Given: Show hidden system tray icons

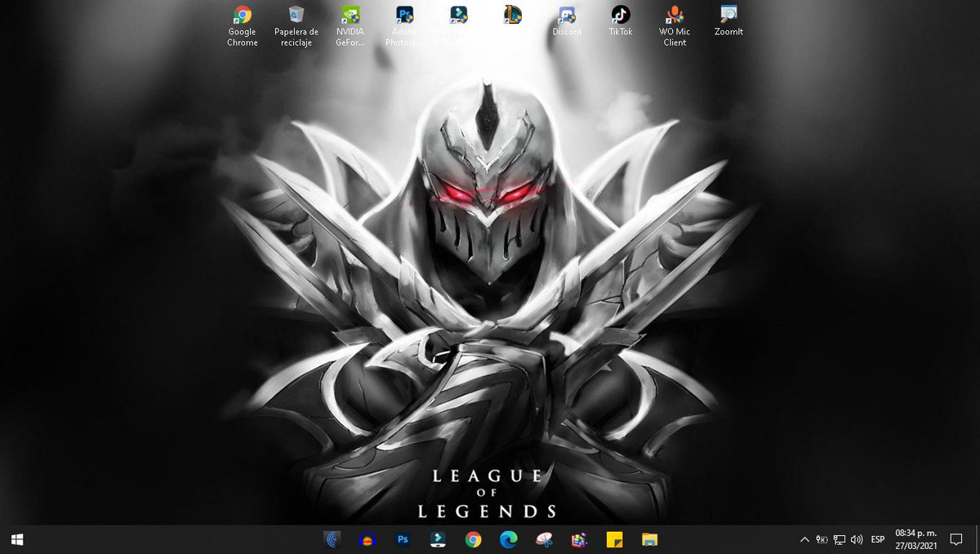Looking at the screenshot, I should click(804, 539).
